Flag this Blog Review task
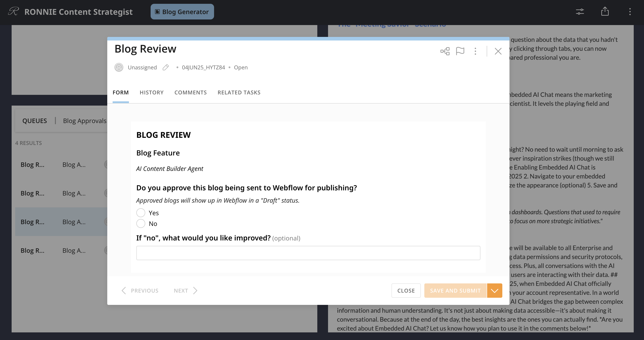Image resolution: width=644 pixels, height=340 pixels. point(460,51)
